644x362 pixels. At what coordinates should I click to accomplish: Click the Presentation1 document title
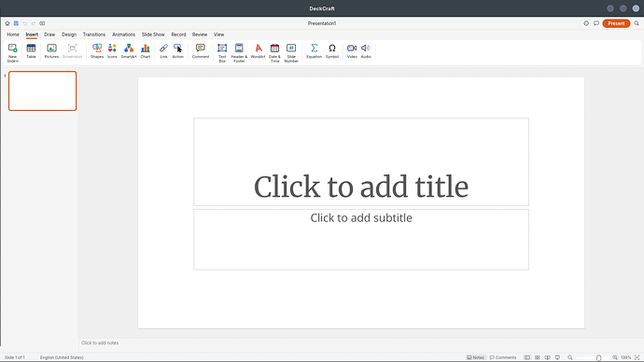322,23
